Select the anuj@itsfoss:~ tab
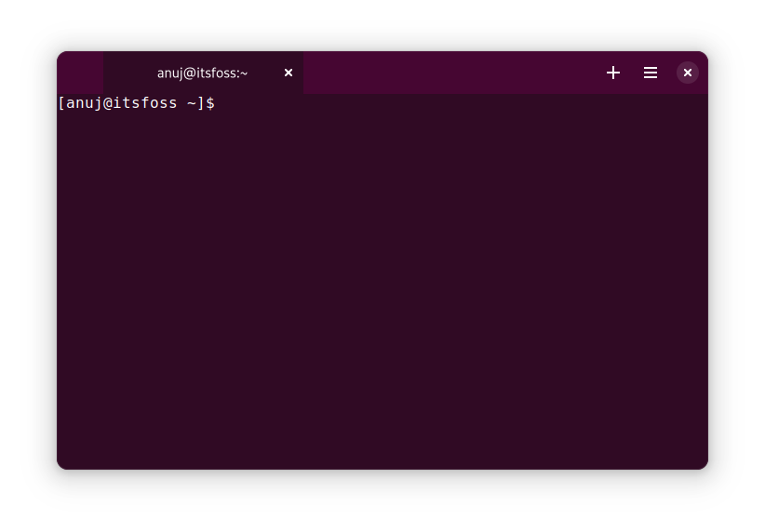Image resolution: width=765 pixels, height=532 pixels. click(x=203, y=73)
